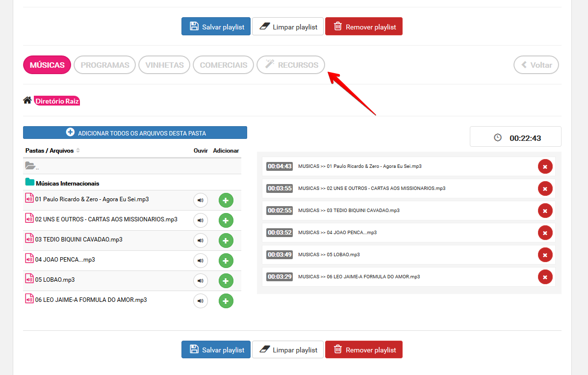This screenshot has height=375, width=588.
Task: Click the 00:03:29 duration badge
Action: click(x=280, y=277)
